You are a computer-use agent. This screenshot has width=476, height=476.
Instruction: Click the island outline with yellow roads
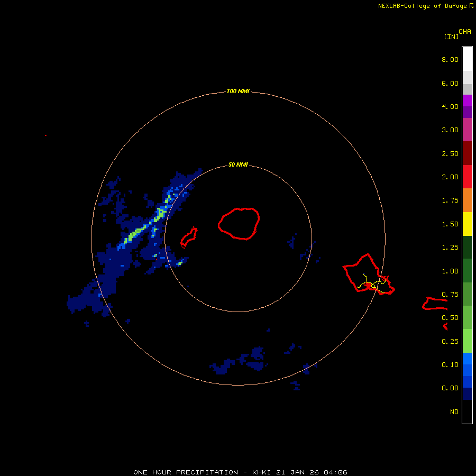369,274
